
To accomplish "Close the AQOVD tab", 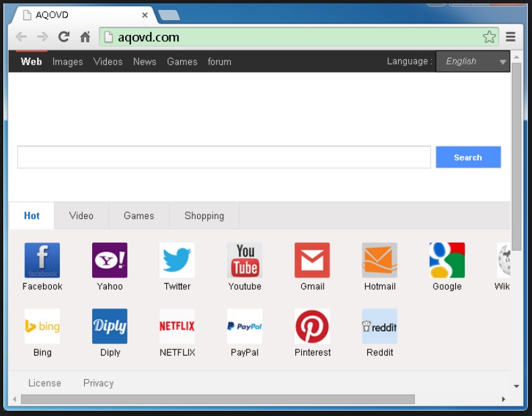I will click(145, 15).
